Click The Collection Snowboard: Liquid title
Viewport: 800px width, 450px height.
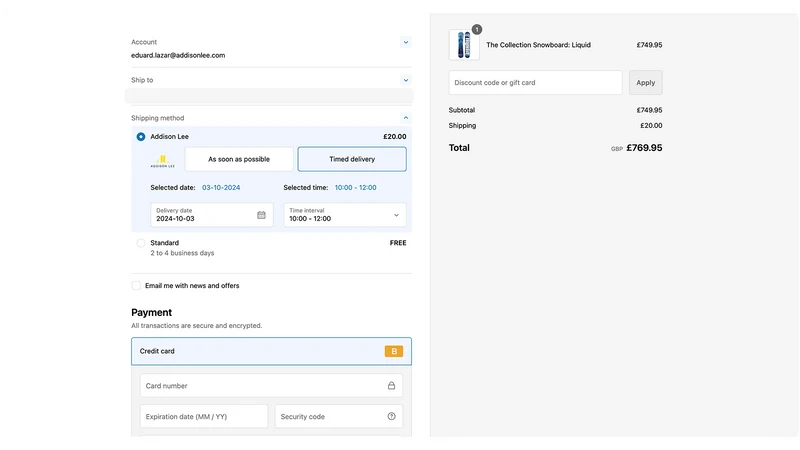[x=538, y=45]
